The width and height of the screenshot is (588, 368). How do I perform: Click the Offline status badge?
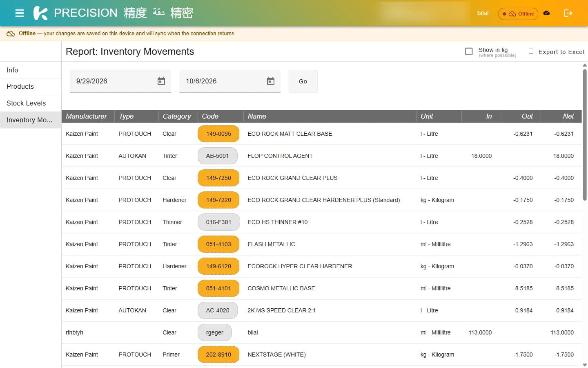click(518, 13)
